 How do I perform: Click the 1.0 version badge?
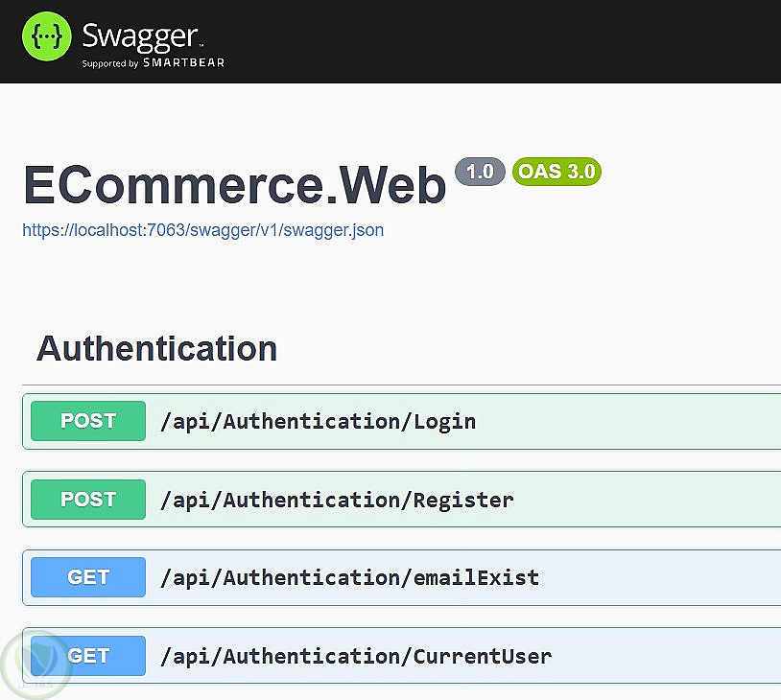479,172
